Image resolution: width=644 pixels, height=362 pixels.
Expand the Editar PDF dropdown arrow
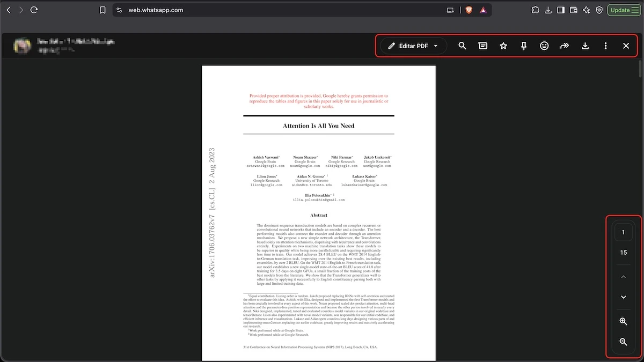pos(436,46)
